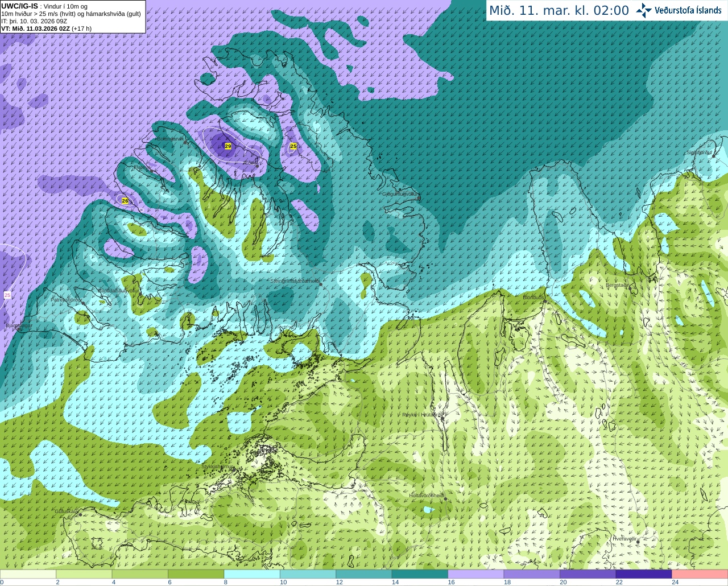Click the yellow gust label 25
This screenshot has height=586, width=728.
point(293,146)
